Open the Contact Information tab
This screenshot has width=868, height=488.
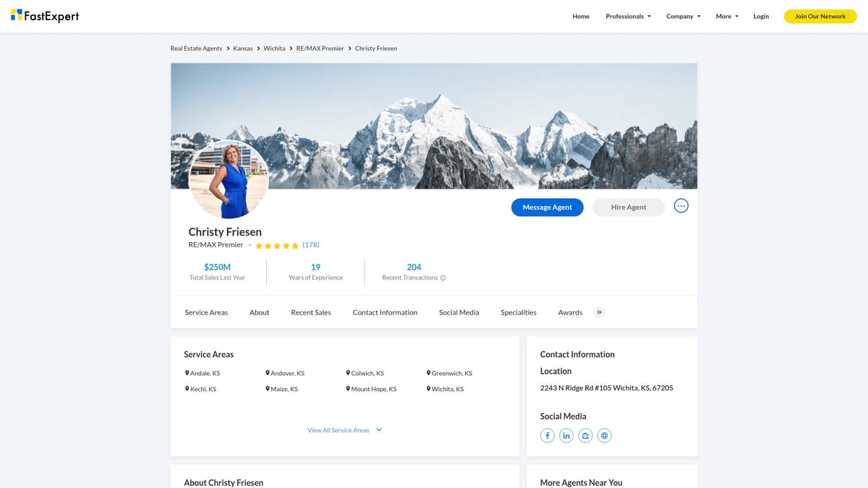click(385, 312)
